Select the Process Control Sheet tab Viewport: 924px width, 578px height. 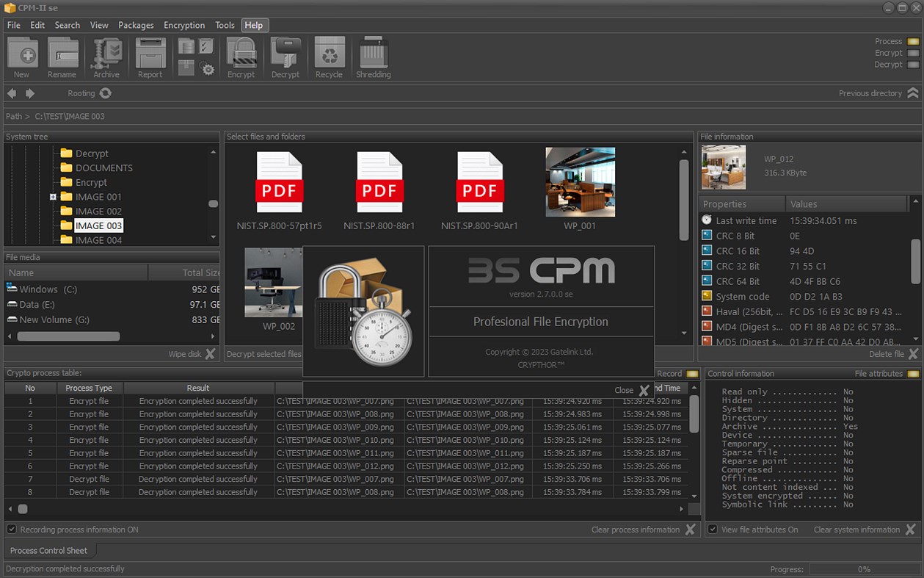point(49,550)
